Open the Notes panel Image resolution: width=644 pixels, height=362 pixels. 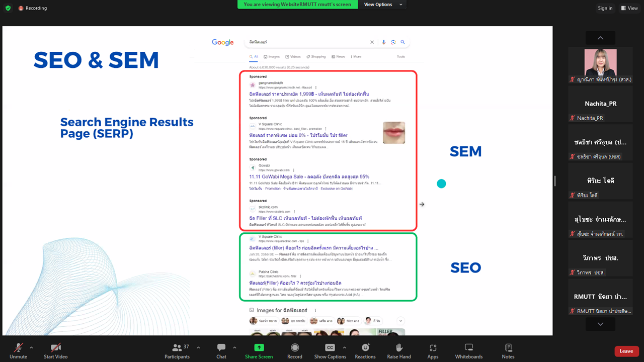tap(508, 350)
